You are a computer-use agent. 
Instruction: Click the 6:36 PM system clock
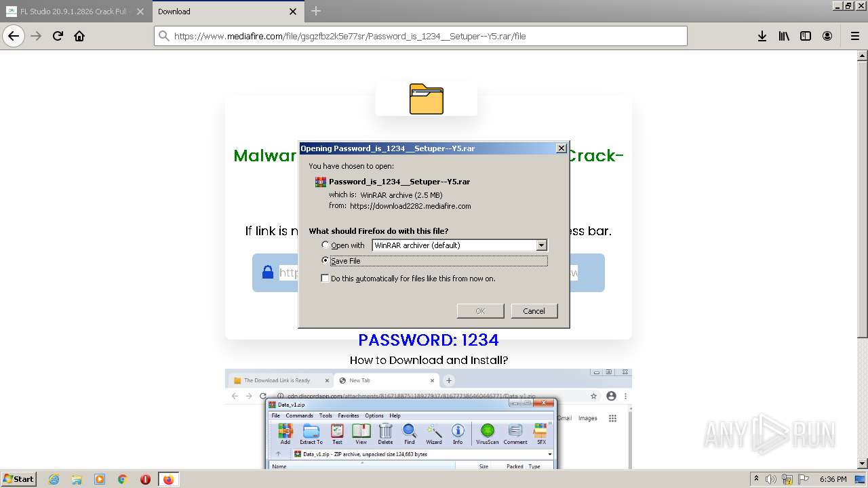click(833, 479)
